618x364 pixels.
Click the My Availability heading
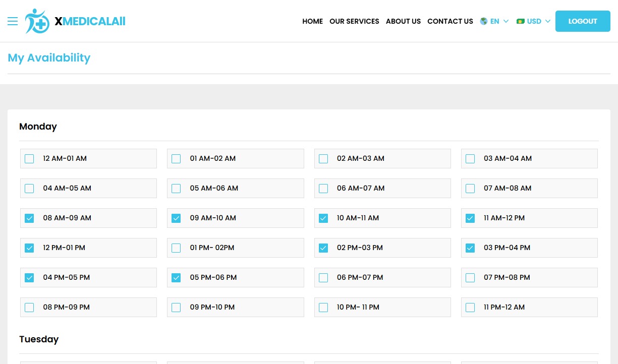[x=49, y=57]
